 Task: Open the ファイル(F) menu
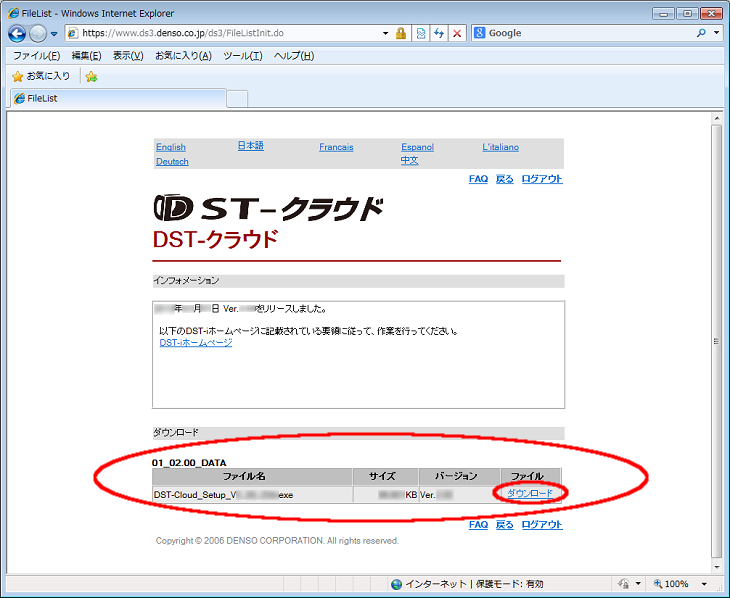click(x=36, y=56)
